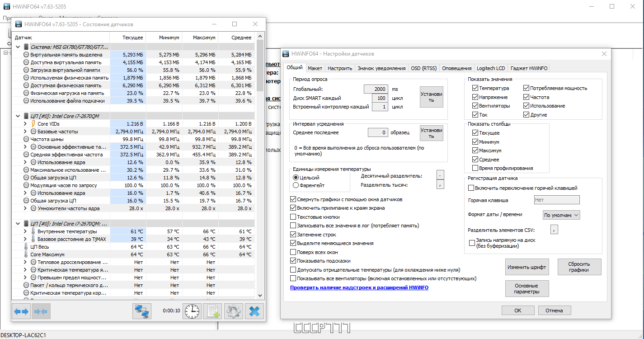The height and width of the screenshot is (339, 644).
Task: Toggle Потребляемая мощность checkbox
Action: click(x=526, y=88)
